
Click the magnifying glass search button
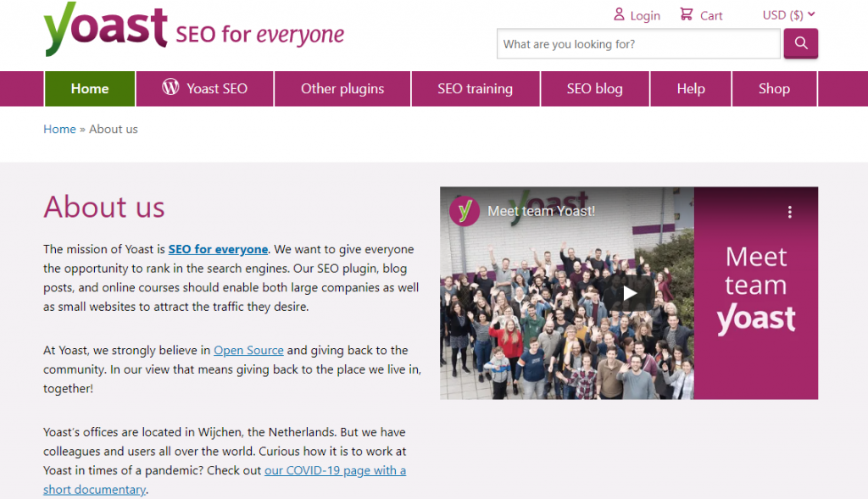point(800,43)
